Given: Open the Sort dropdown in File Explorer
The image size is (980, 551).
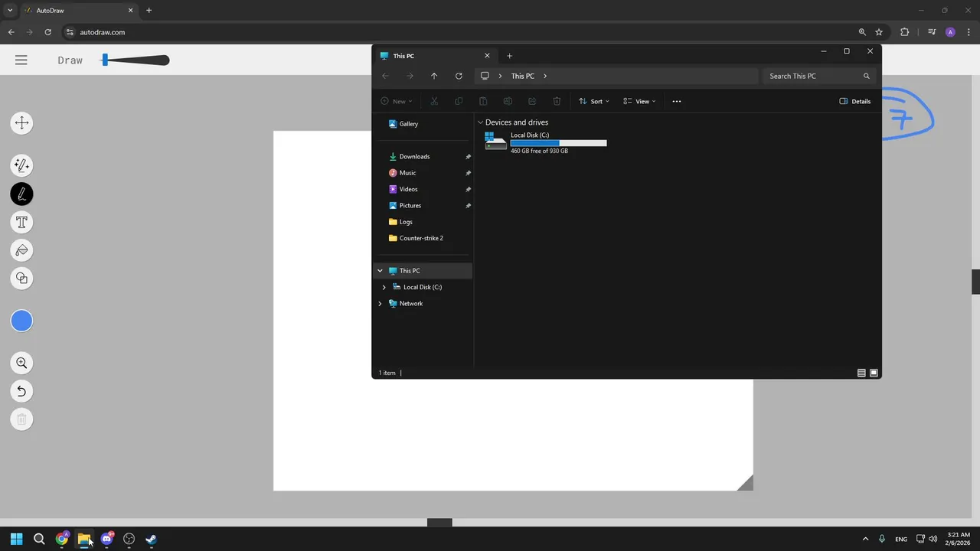Looking at the screenshot, I should [594, 101].
